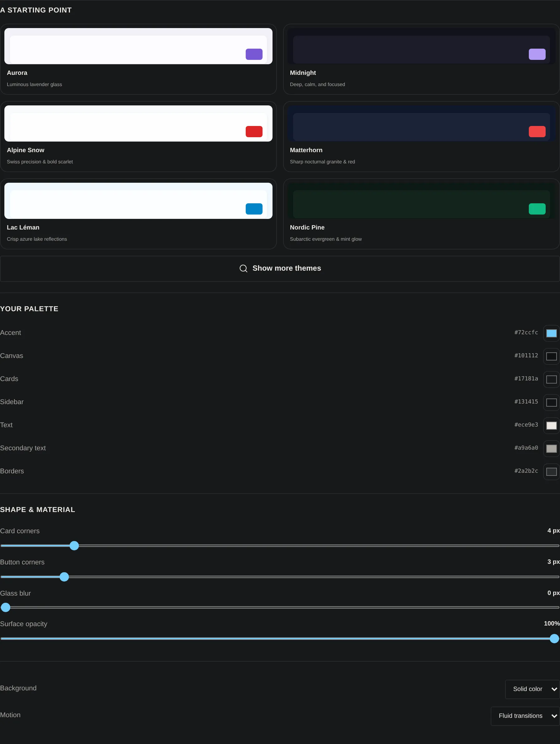Screen dimensions: 560x744
Task: Click the 'Swiss precision & bold scarlet' description
Action: (40, 162)
